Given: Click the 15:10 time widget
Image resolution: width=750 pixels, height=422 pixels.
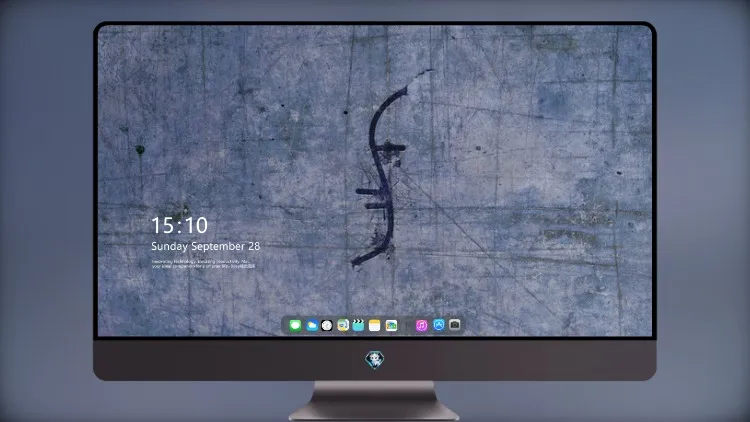Looking at the screenshot, I should click(x=179, y=225).
